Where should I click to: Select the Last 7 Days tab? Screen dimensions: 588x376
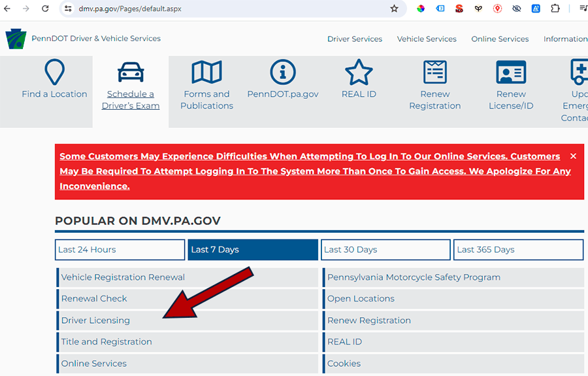click(253, 250)
